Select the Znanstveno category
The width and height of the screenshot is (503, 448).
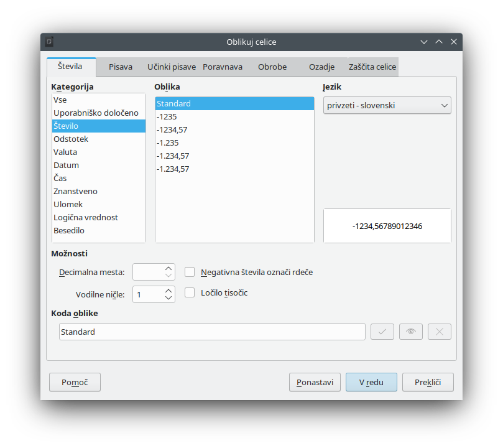click(x=98, y=191)
